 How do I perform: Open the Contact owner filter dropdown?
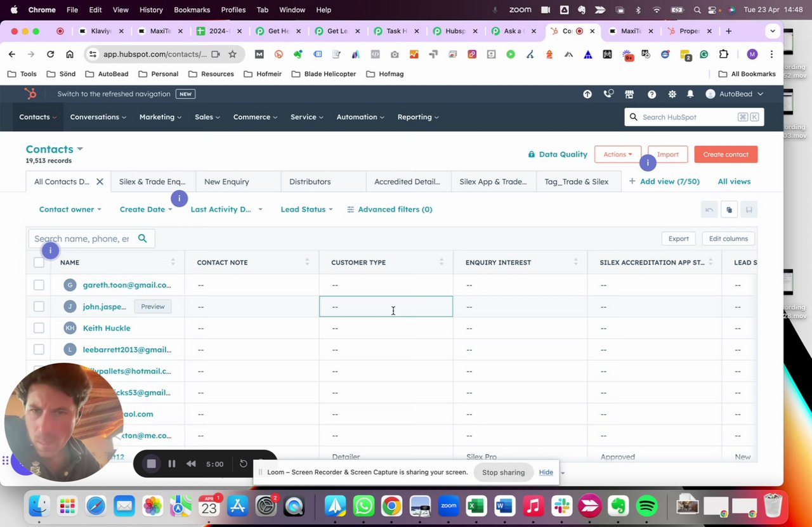click(70, 209)
